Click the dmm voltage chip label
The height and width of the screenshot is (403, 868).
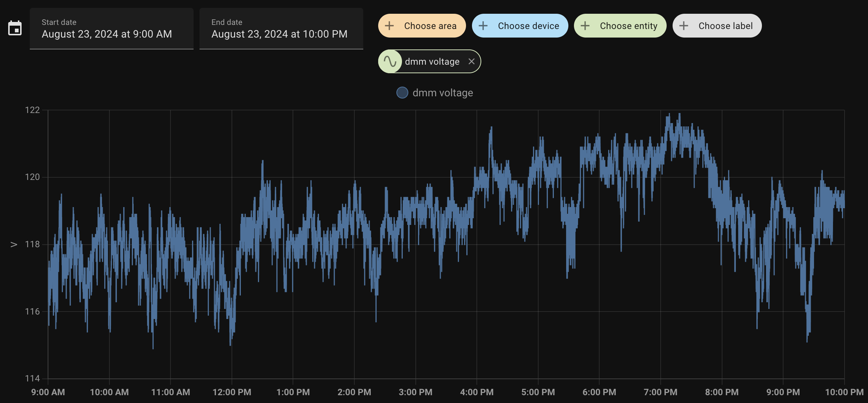pos(432,61)
